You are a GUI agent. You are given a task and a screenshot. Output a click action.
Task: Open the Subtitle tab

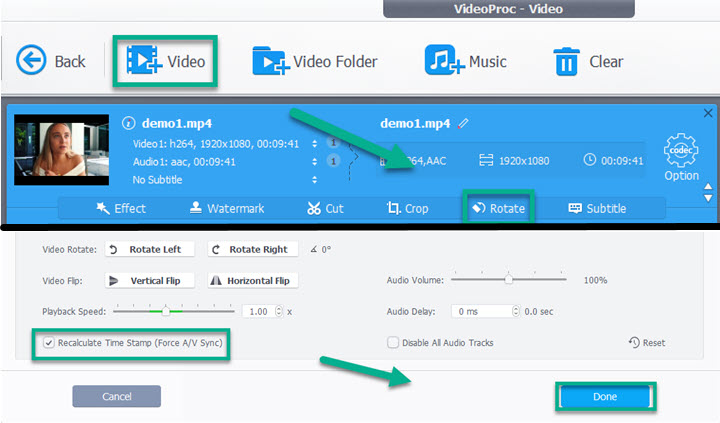597,209
